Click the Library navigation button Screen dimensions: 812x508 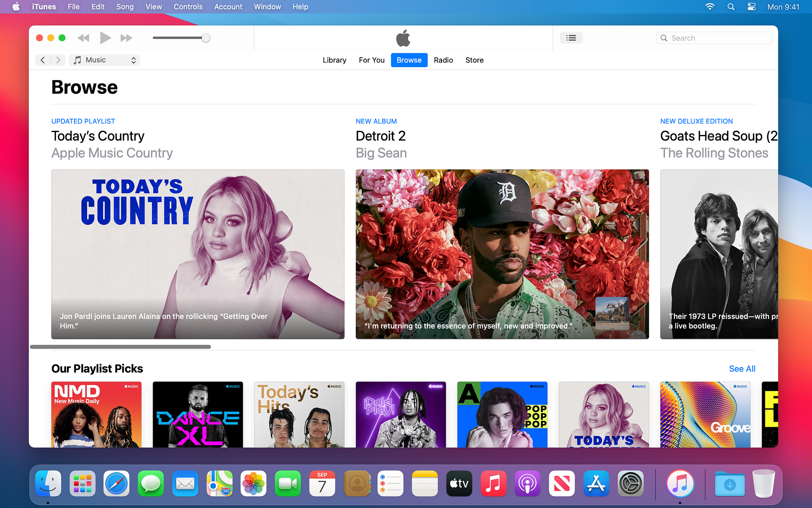pos(335,60)
